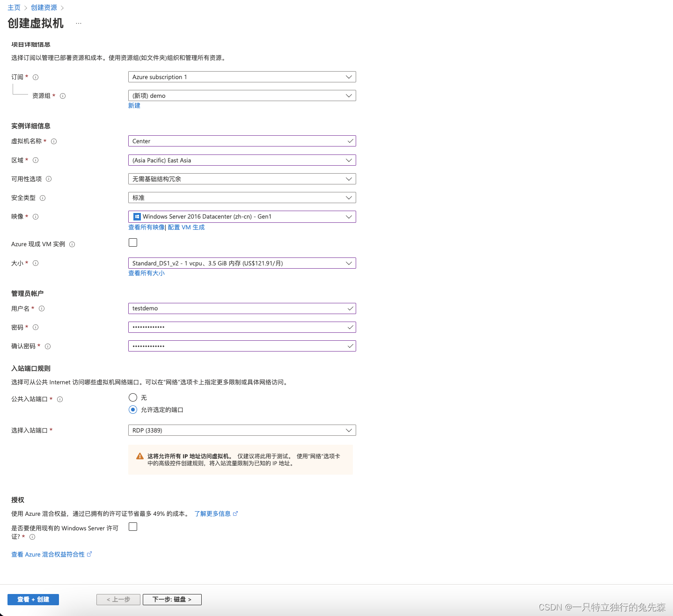Click the 下一步: 磁盘 button
673x616 pixels.
tap(172, 600)
